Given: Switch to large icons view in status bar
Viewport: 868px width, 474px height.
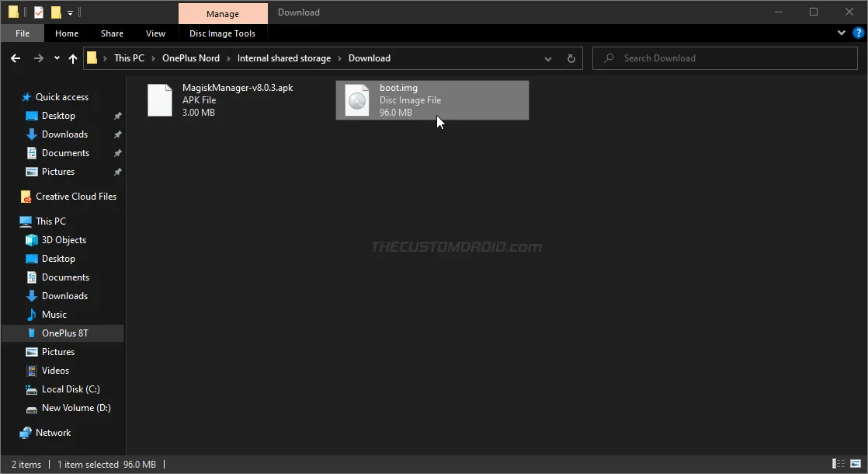Looking at the screenshot, I should (x=855, y=464).
